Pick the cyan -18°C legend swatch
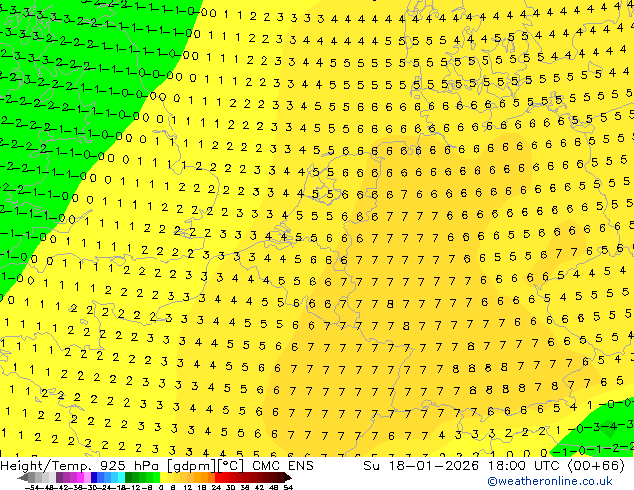The image size is (634, 490). click(121, 478)
